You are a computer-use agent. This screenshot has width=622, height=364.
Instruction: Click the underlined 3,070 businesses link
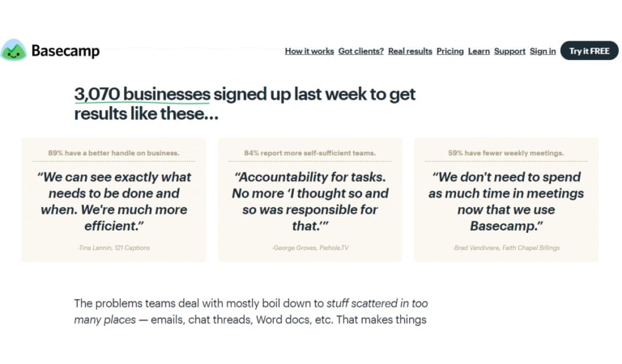pyautogui.click(x=142, y=95)
